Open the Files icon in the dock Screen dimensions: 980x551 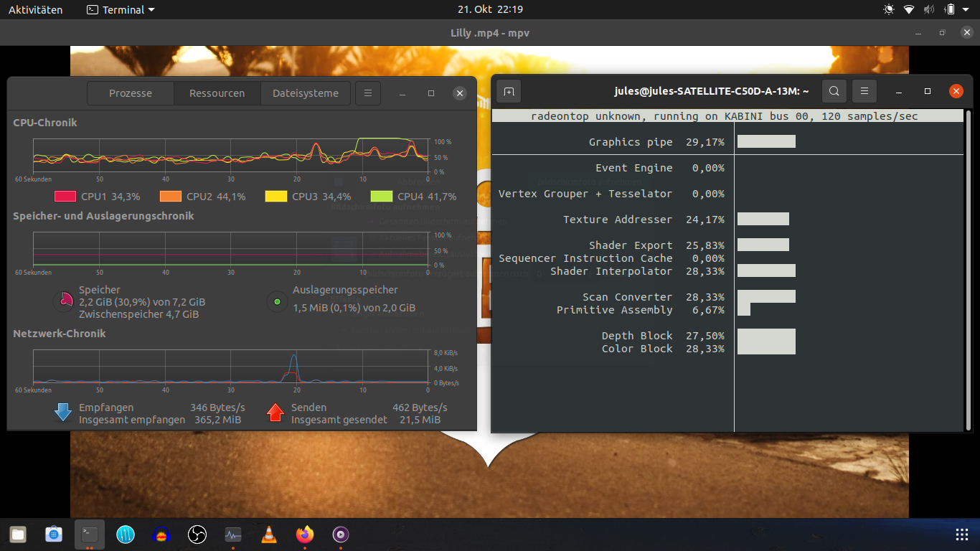click(18, 534)
